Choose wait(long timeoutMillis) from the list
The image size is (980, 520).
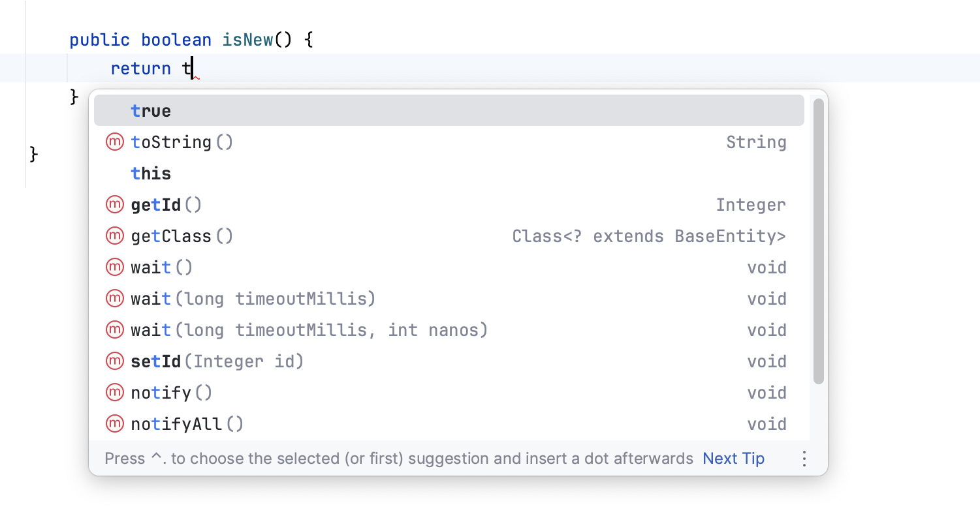click(253, 298)
